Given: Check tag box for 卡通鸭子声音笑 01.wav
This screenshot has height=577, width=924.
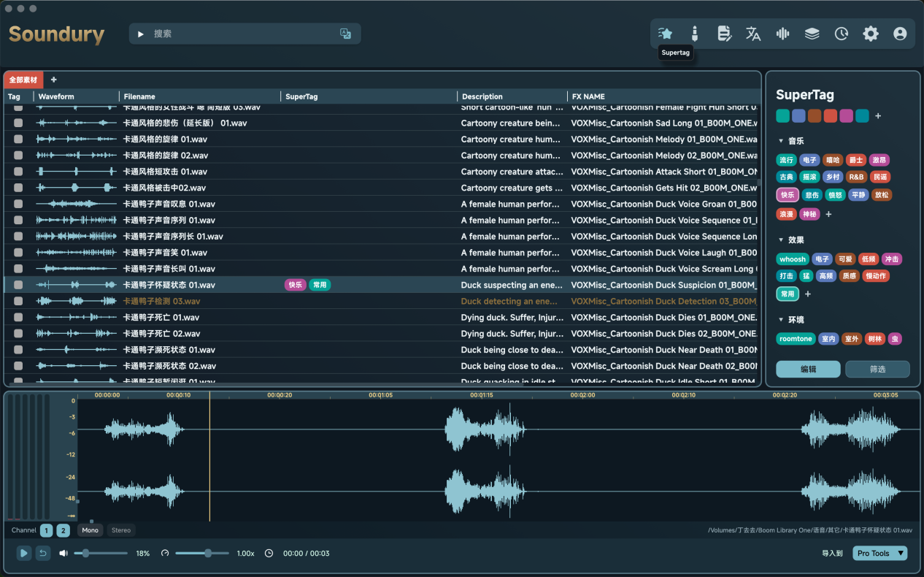Looking at the screenshot, I should coord(18,253).
